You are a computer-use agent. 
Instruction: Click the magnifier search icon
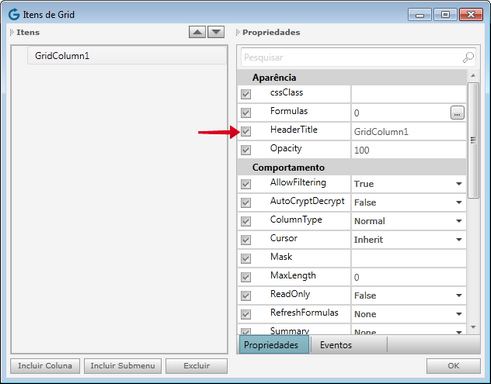pos(468,57)
